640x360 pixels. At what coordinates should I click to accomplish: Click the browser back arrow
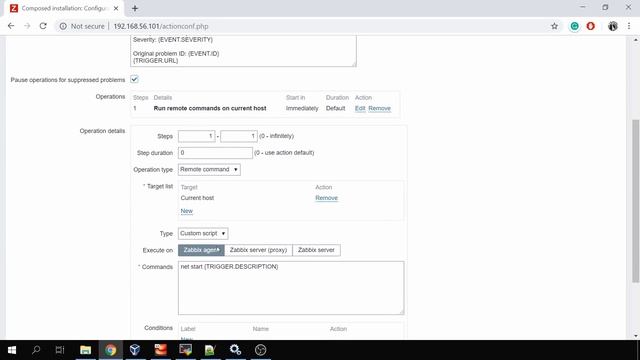(x=11, y=26)
